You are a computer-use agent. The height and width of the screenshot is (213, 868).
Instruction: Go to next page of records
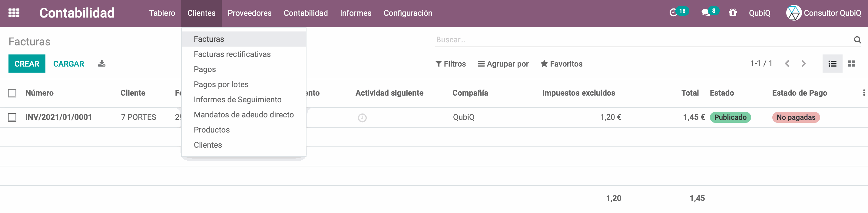click(803, 64)
